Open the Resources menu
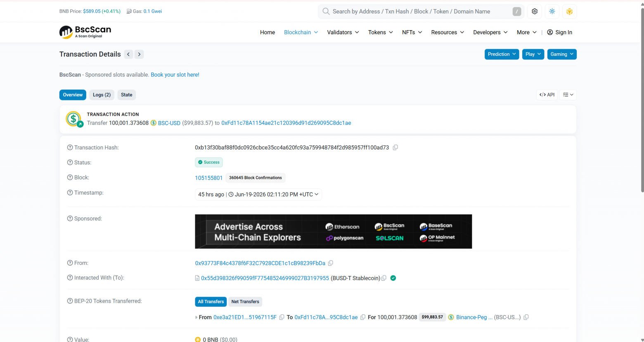644x342 pixels. click(447, 32)
